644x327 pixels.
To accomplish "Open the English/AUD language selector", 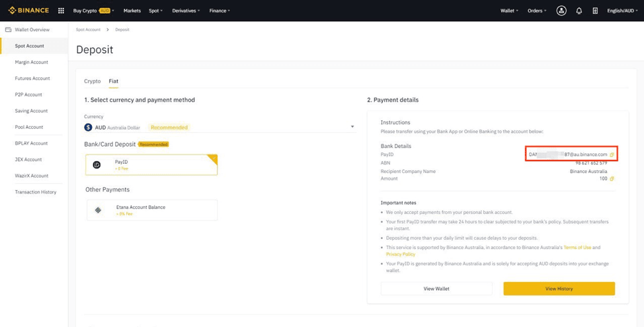I will click(622, 11).
